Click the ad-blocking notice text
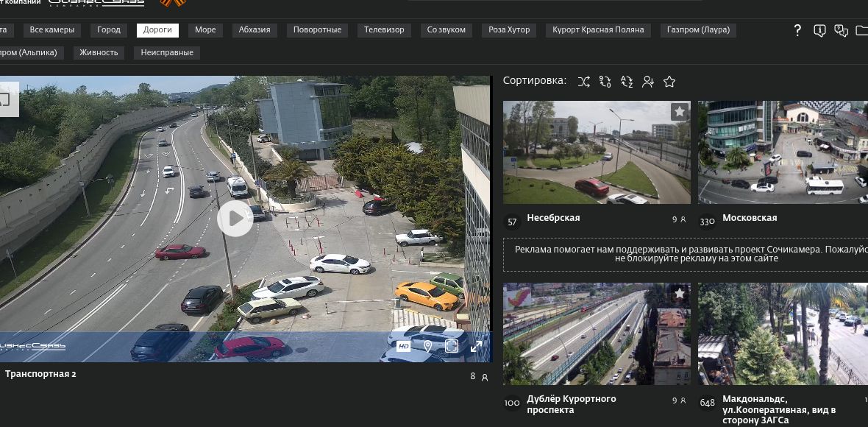Image resolution: width=868 pixels, height=427 pixels. pyautogui.click(x=691, y=254)
